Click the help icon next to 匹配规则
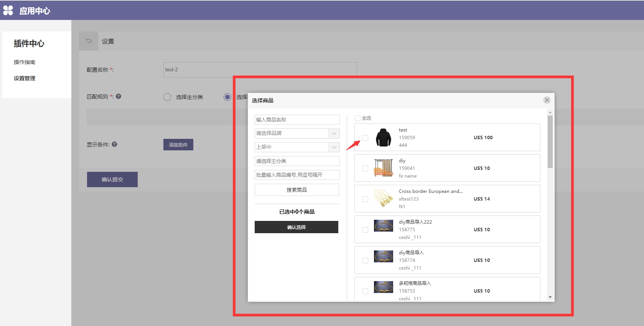 click(x=119, y=96)
